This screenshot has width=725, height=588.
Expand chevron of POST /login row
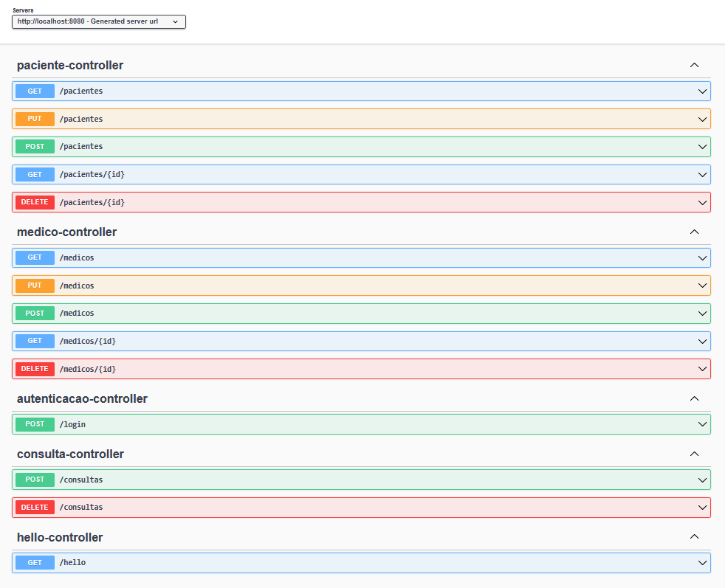tap(702, 424)
